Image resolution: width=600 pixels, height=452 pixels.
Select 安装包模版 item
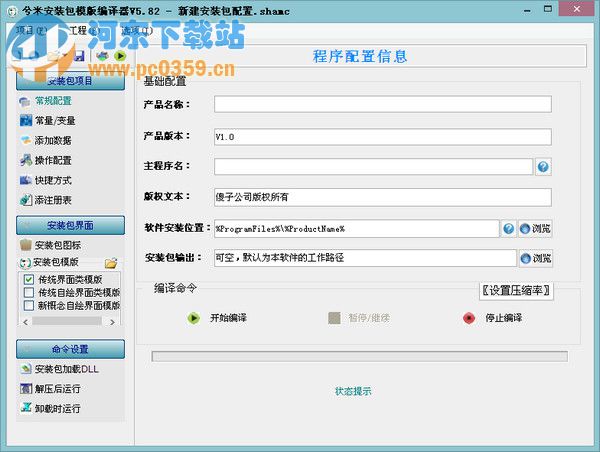pos(49,263)
